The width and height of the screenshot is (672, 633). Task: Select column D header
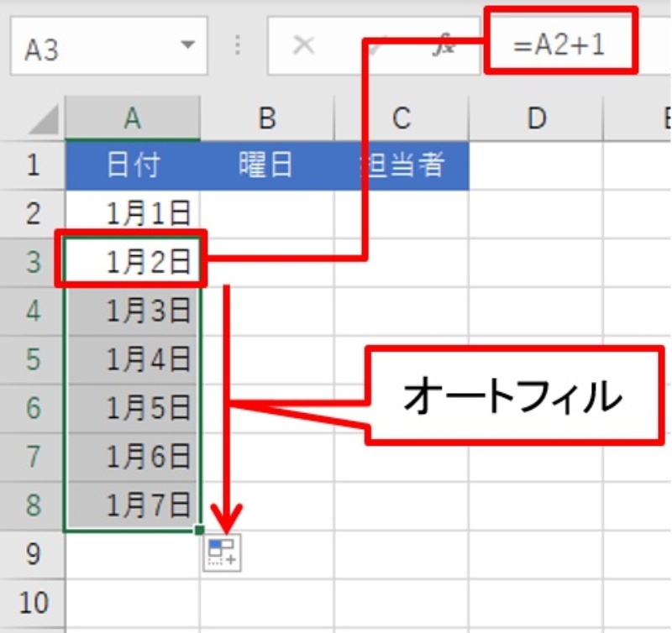pos(535,118)
